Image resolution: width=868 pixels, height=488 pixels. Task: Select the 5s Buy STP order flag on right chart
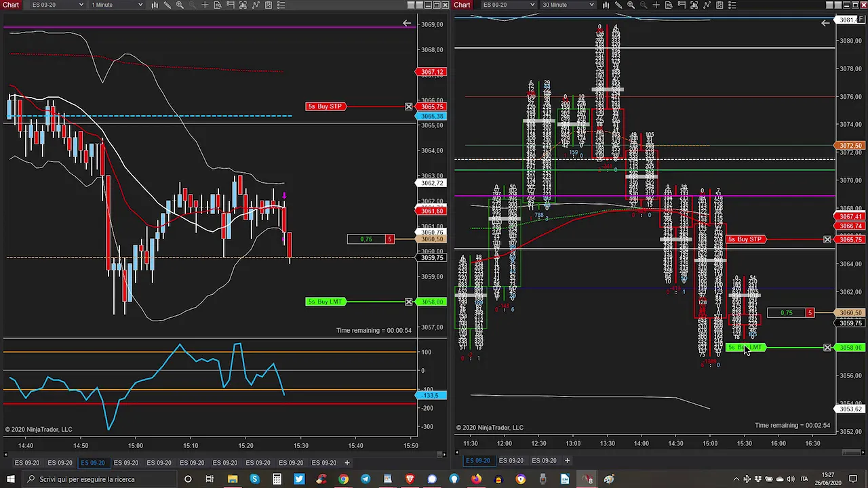coord(747,239)
